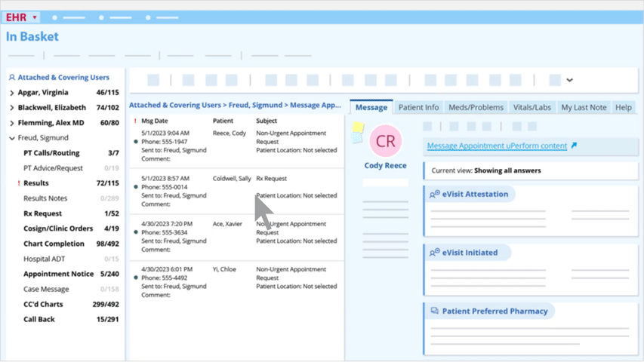Expand Blackwell, Elizabeth user folder
This screenshot has height=362, width=644.
(12, 108)
